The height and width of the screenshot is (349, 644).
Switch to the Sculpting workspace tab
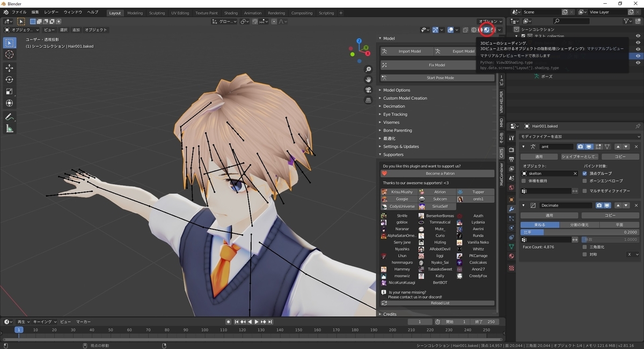[157, 13]
